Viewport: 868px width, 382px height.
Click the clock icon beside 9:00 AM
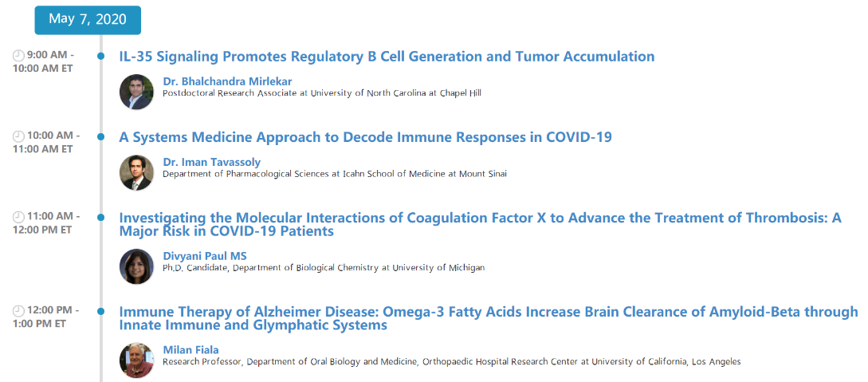tap(18, 56)
